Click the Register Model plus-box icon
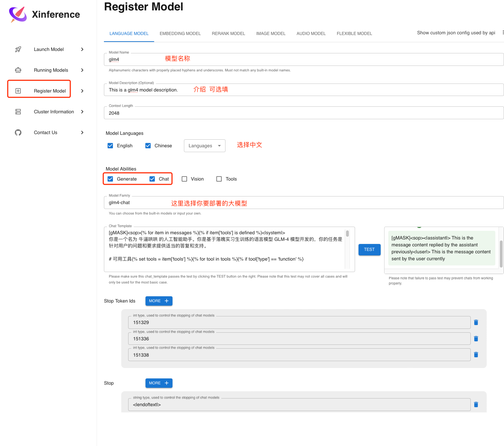Screen dimensions: 504x446 point(18,91)
